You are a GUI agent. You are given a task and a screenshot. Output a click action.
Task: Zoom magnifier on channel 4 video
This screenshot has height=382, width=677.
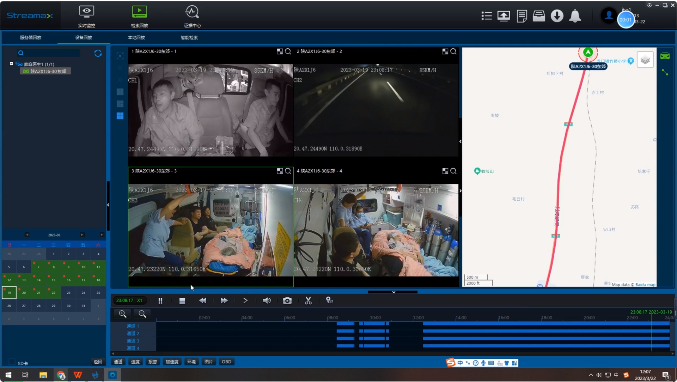point(453,171)
